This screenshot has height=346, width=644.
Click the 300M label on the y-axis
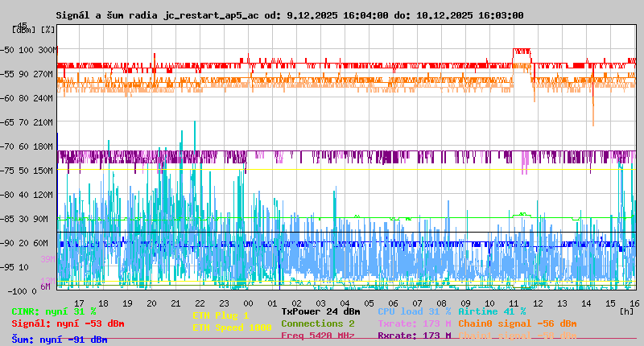(47, 50)
